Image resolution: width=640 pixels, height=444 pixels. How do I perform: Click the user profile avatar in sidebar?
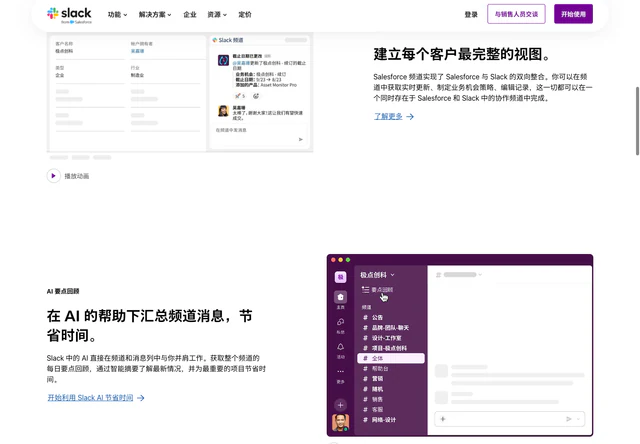pos(340,423)
